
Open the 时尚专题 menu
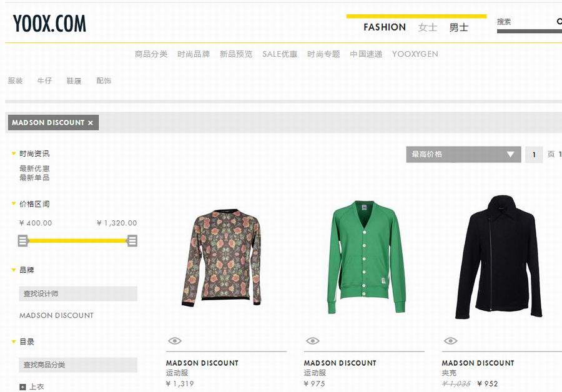click(323, 54)
